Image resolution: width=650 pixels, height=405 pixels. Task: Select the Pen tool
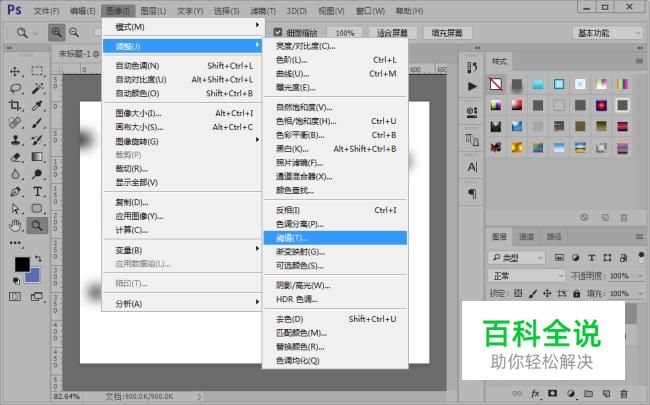15,192
